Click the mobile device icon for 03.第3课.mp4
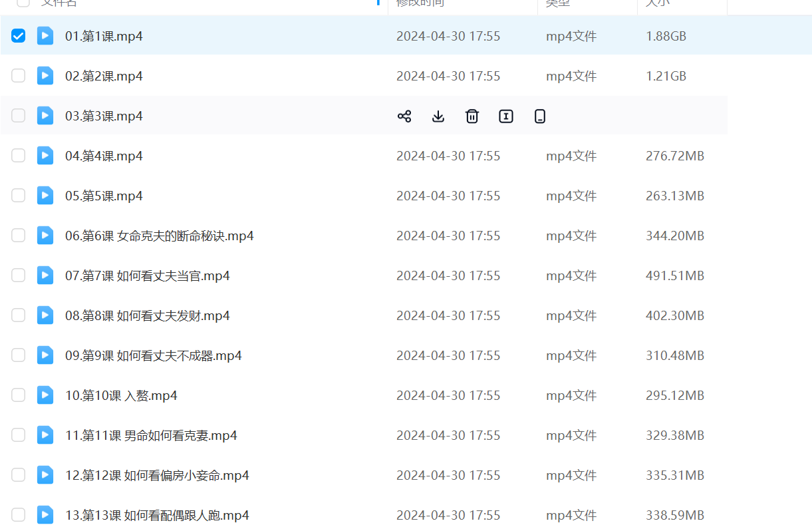This screenshot has height=531, width=812. [539, 116]
